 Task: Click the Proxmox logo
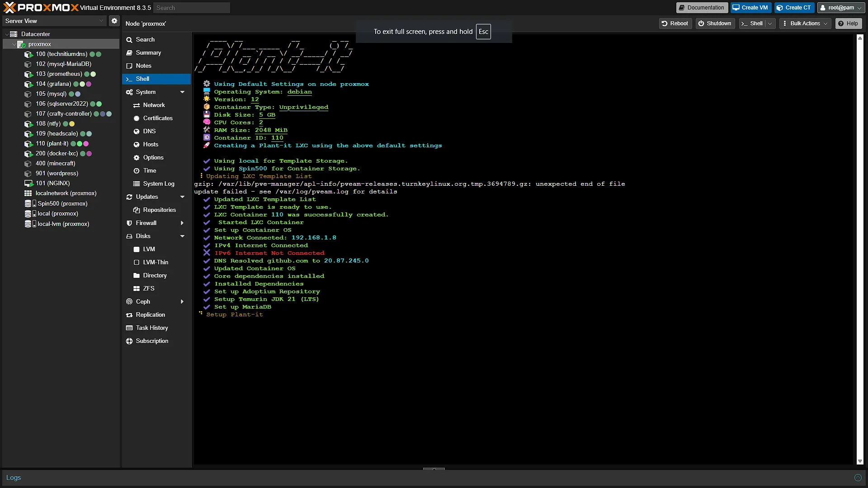click(x=41, y=7)
